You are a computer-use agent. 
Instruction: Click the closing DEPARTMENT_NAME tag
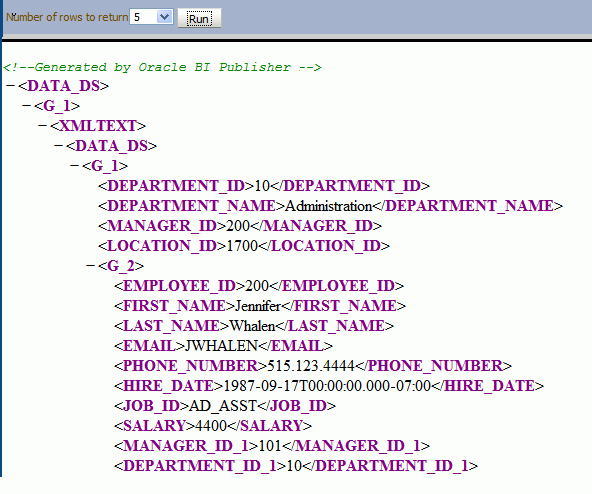coord(467,206)
